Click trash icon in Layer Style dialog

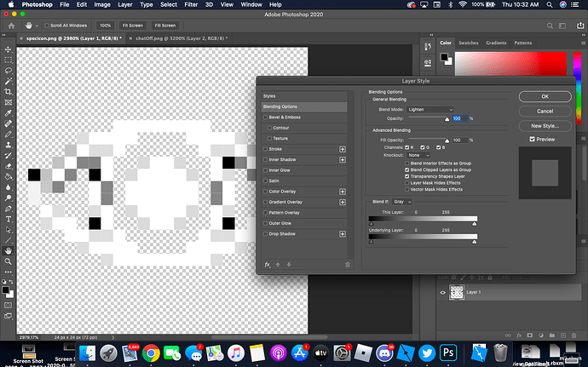pos(348,265)
